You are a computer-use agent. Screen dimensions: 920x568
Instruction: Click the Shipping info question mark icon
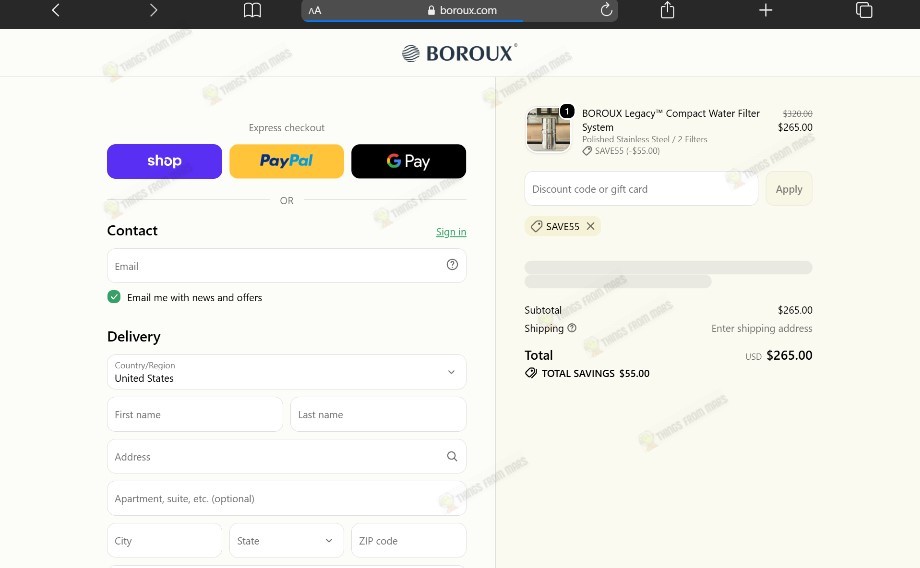[x=571, y=328]
